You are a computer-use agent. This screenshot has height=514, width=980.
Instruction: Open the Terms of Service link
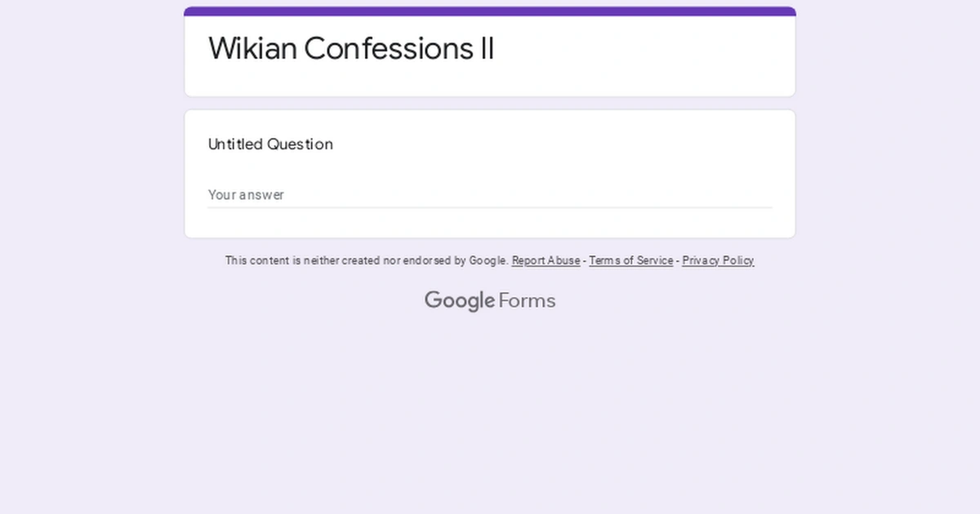630,260
